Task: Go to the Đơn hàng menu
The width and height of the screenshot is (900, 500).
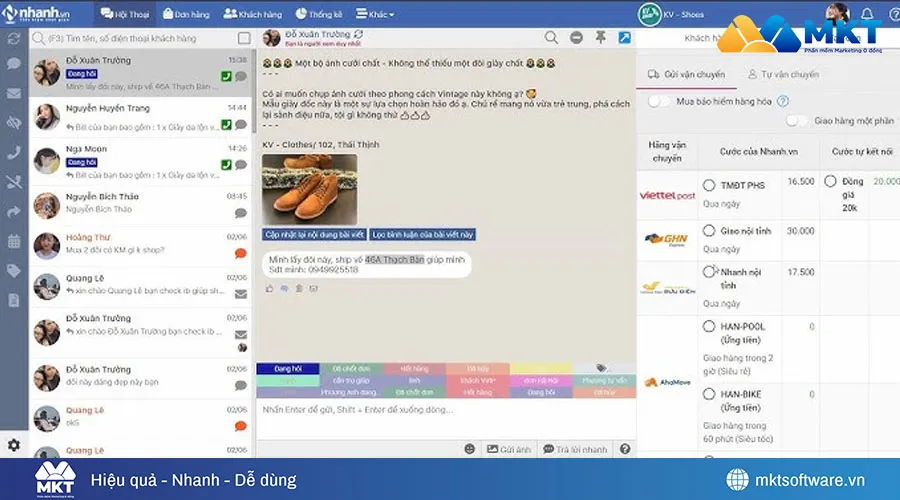Action: coord(186,14)
